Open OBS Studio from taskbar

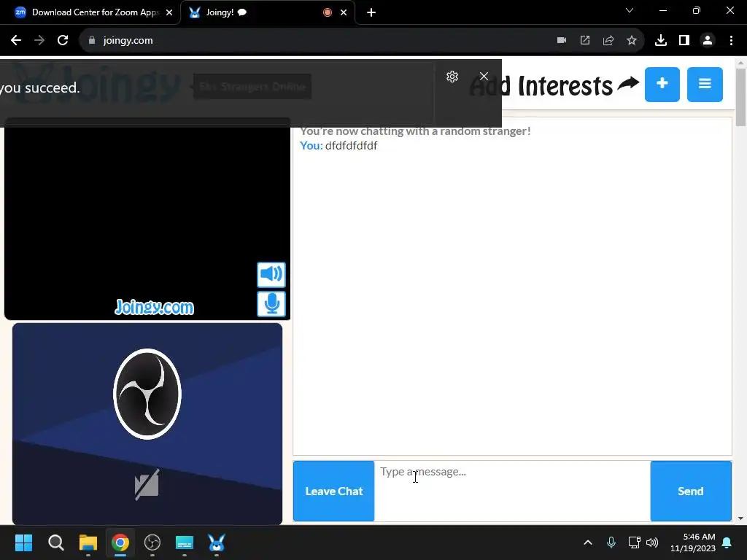coord(152,542)
